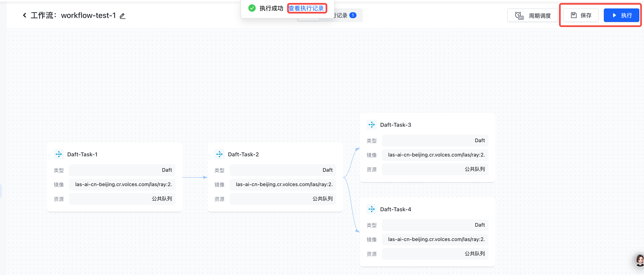Click the 查看执行记录 link
Viewport: 644px width, 275px height.
[306, 8]
